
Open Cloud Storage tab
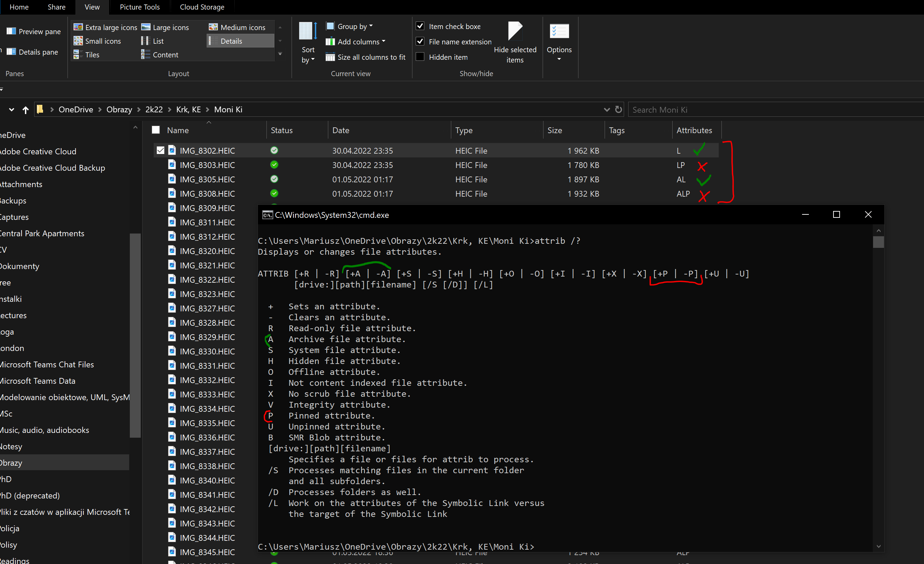pos(202,7)
